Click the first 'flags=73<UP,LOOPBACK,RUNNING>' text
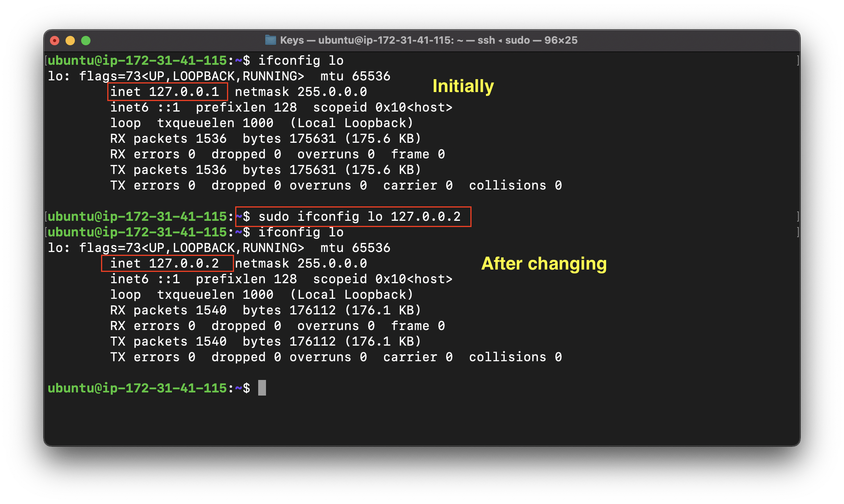Image resolution: width=844 pixels, height=504 pixels. (x=191, y=76)
